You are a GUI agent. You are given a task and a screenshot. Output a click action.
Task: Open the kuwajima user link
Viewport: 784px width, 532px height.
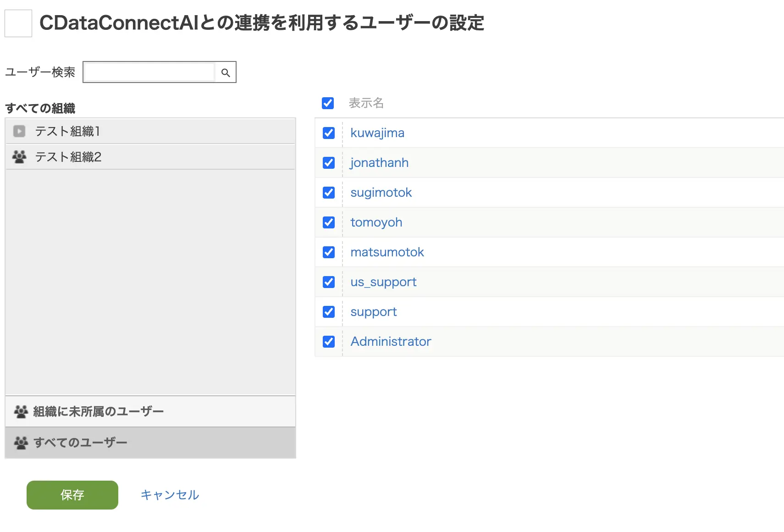point(377,133)
